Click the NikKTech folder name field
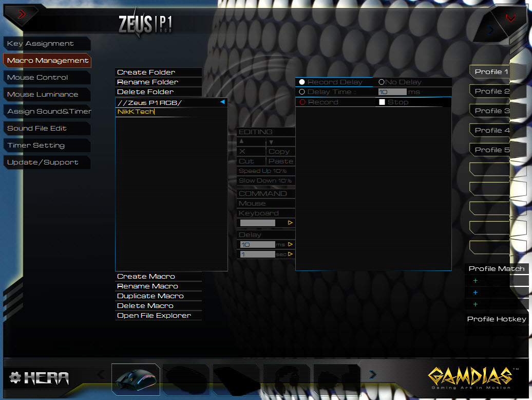The height and width of the screenshot is (400, 532). tap(172, 112)
